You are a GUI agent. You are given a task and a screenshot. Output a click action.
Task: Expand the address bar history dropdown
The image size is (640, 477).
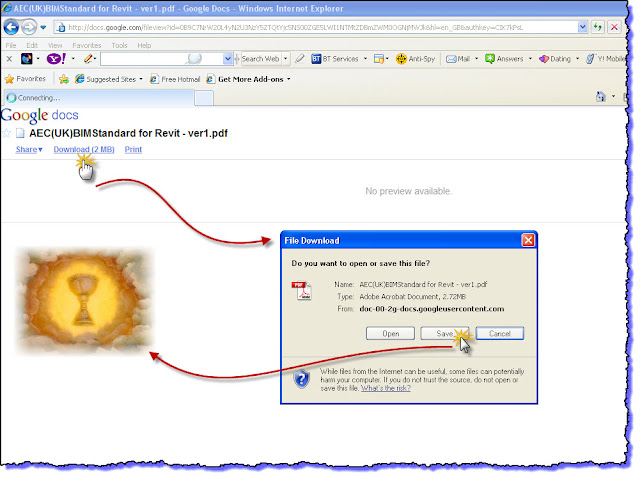point(582,27)
